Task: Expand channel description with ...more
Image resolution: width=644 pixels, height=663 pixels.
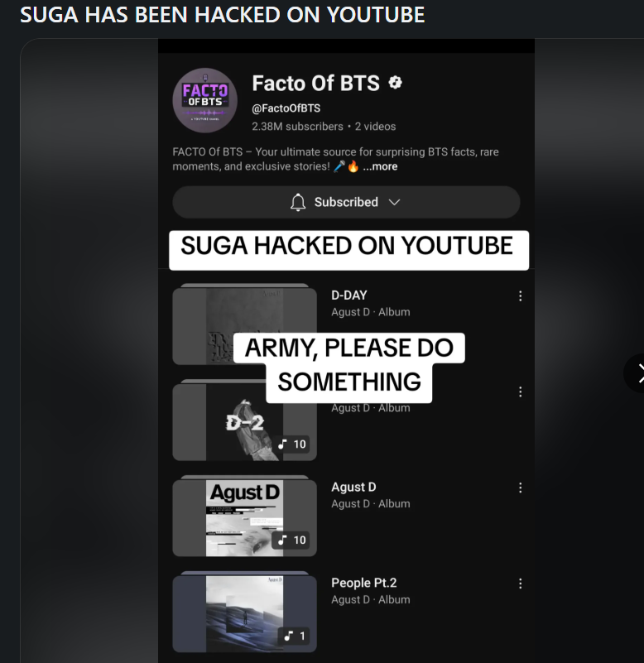Action: pos(380,166)
